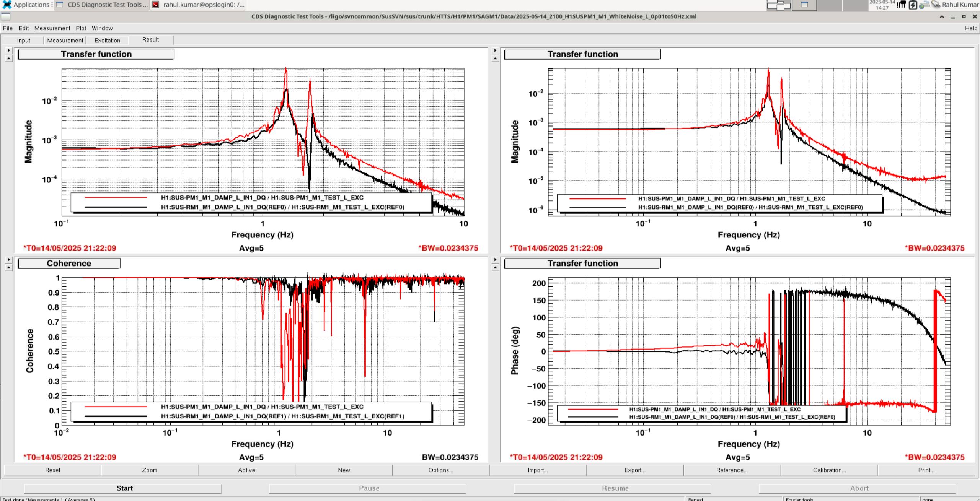980x501 pixels.
Task: Open the Window menu
Action: tap(102, 28)
